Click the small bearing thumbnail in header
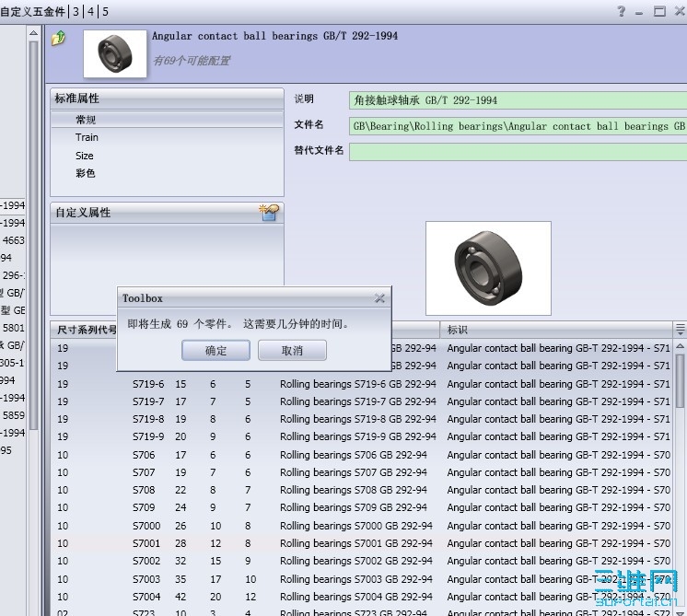Screen dimensions: 687x616 click(115, 54)
